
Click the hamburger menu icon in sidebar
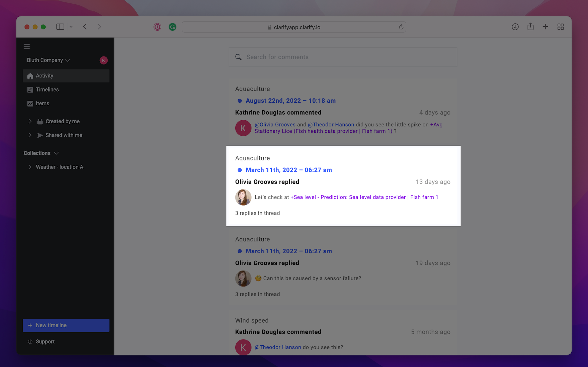[x=27, y=46]
